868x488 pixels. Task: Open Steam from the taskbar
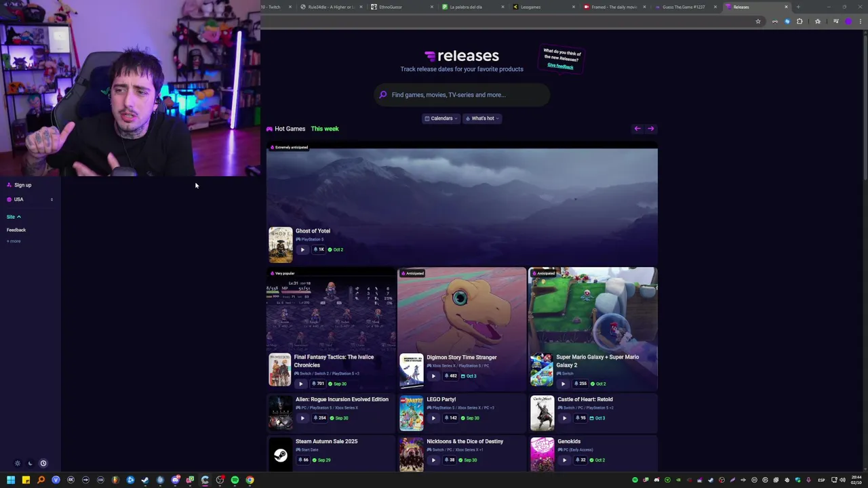pos(145,480)
